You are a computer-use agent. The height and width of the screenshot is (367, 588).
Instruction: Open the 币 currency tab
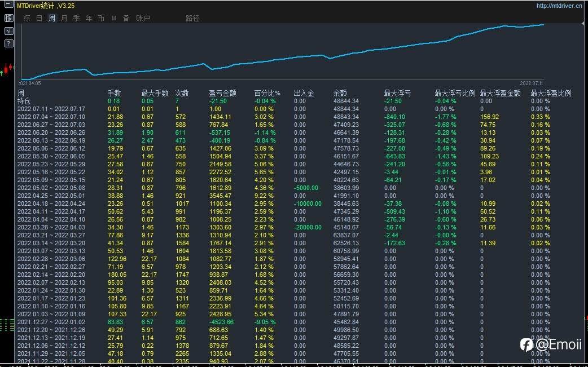101,18
